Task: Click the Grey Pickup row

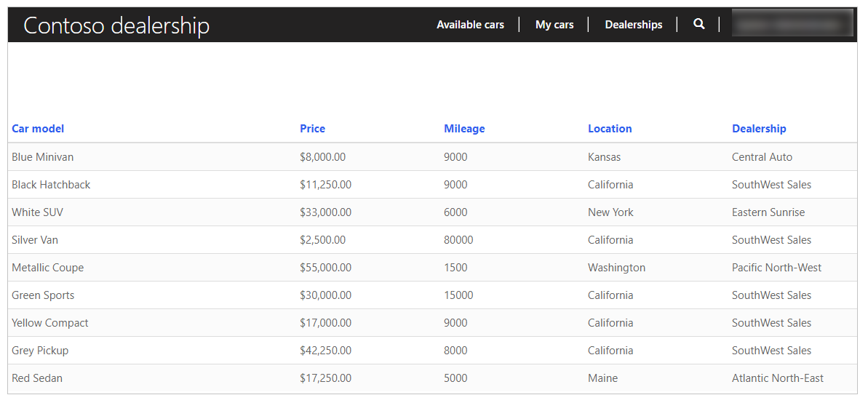Action: 432,351
